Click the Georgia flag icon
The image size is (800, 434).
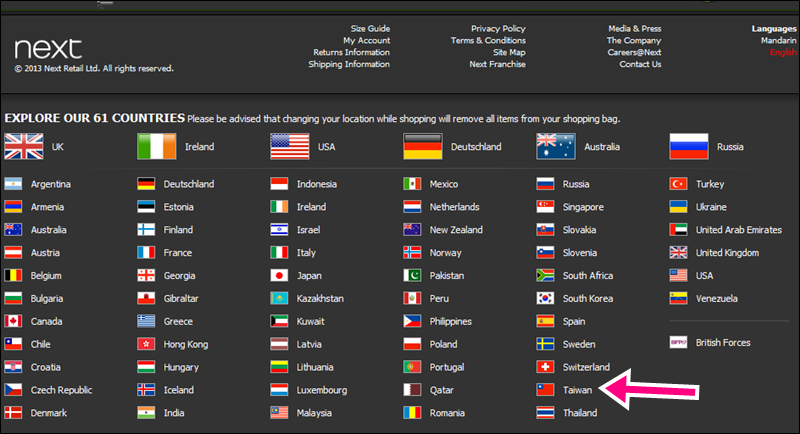tap(146, 275)
